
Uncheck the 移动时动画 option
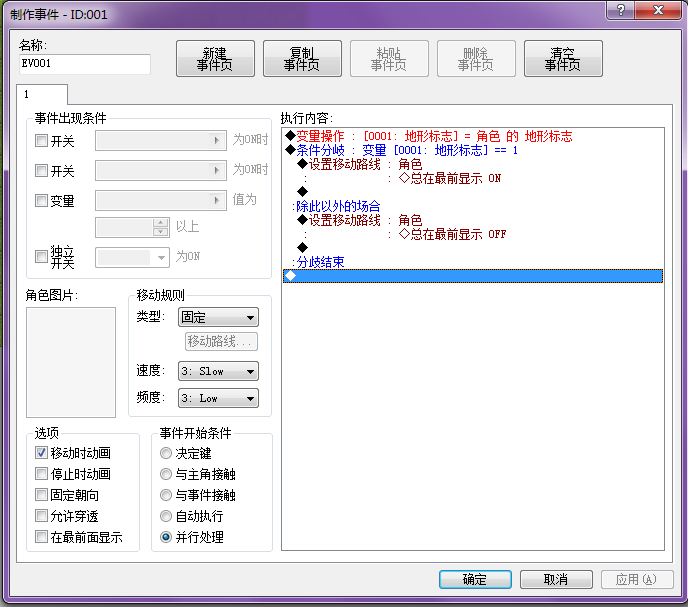(x=41, y=453)
